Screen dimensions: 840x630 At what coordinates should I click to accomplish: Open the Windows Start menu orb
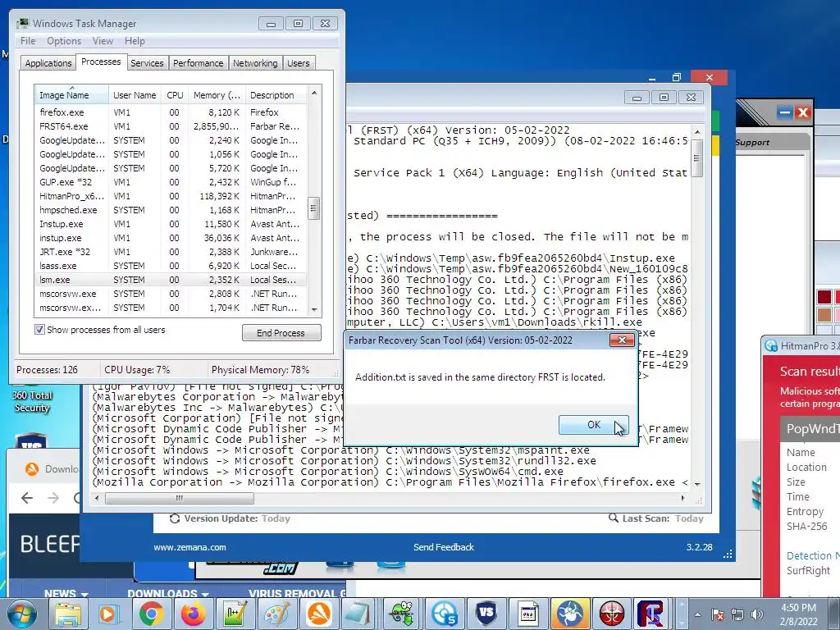point(21,614)
